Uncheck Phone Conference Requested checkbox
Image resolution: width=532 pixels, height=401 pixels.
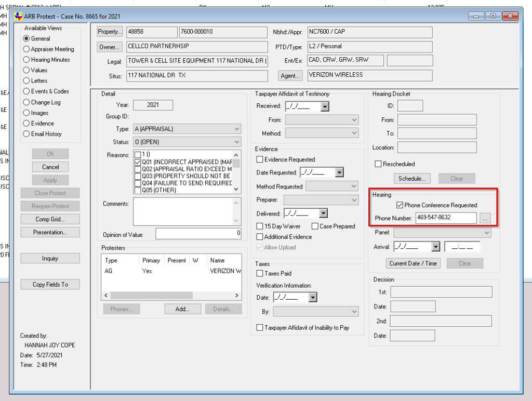(400, 205)
